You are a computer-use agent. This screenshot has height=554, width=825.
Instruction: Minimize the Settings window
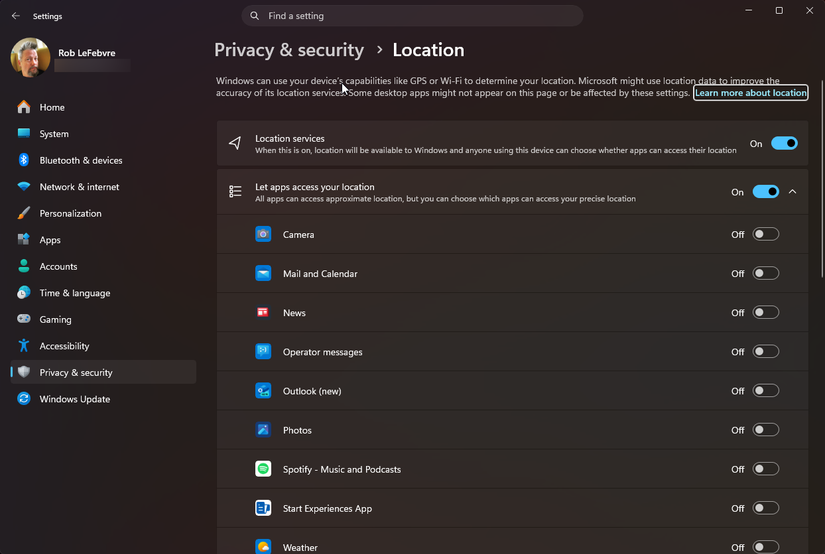[x=748, y=11]
